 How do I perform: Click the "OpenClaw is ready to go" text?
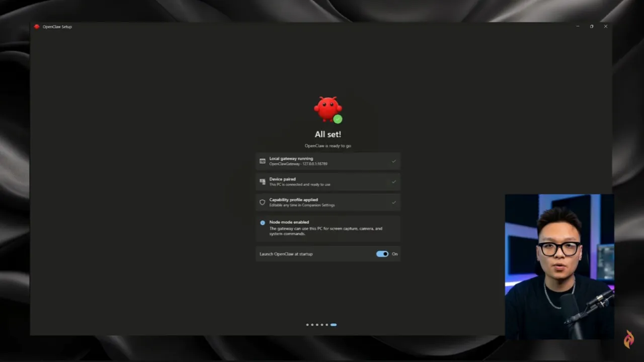pyautogui.click(x=328, y=146)
